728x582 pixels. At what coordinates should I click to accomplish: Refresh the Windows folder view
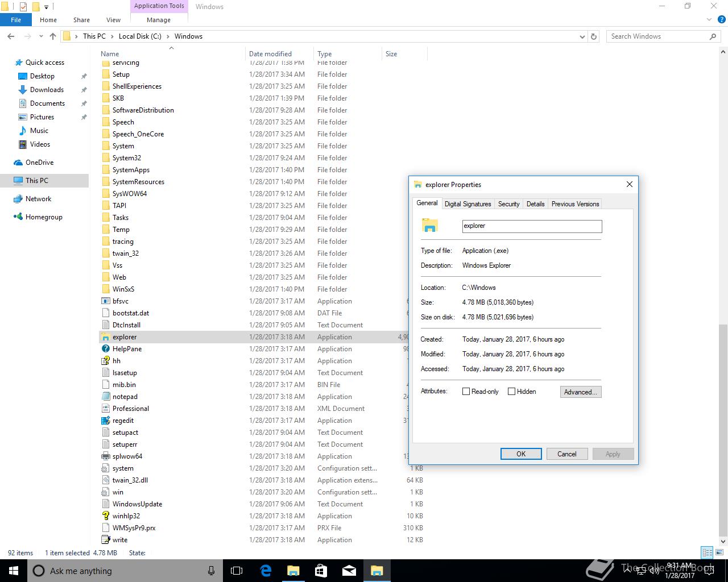click(x=594, y=36)
